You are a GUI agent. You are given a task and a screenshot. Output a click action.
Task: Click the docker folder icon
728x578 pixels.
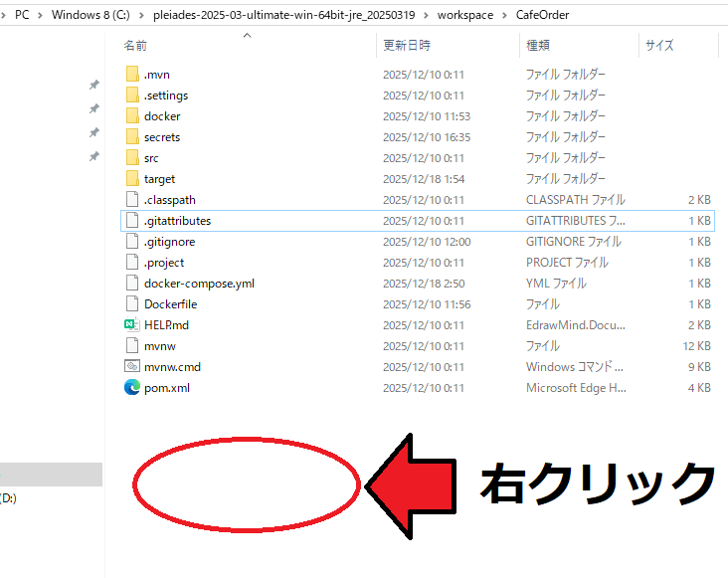[134, 116]
